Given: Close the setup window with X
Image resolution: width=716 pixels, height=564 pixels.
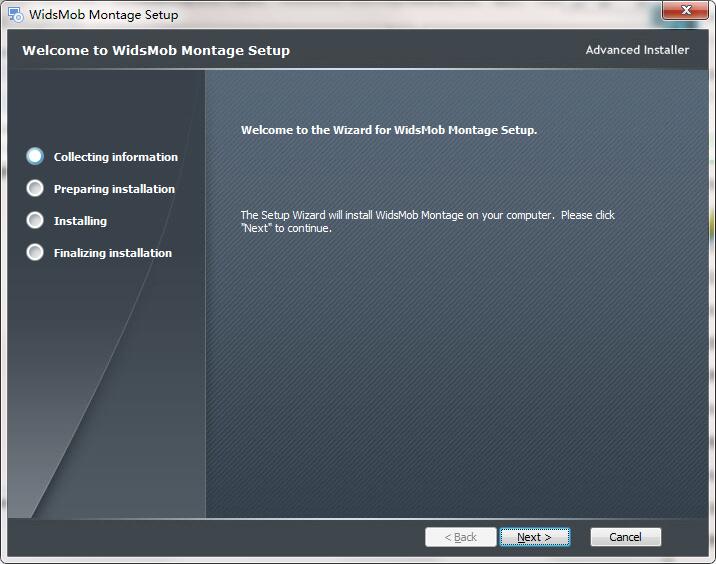Looking at the screenshot, I should coord(685,10).
